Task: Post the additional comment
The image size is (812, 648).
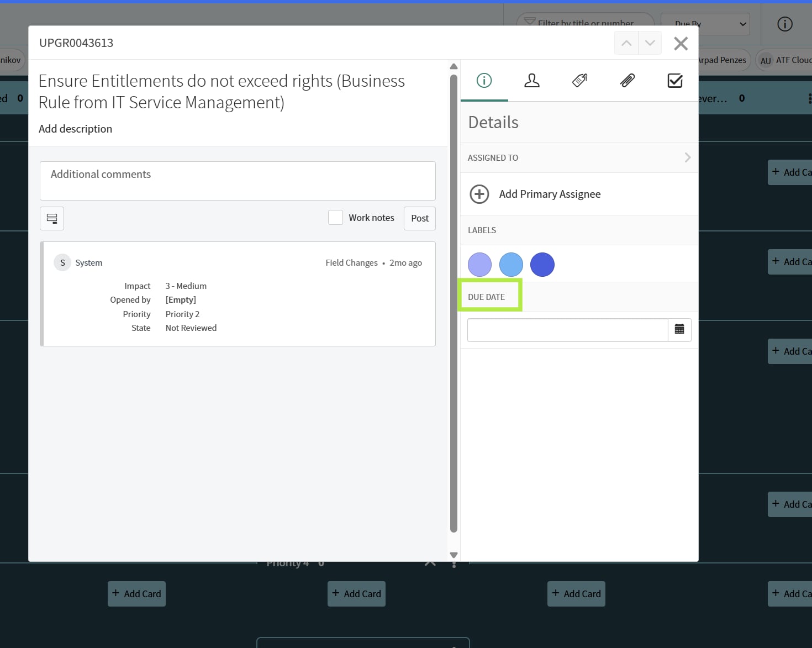Action: [420, 218]
